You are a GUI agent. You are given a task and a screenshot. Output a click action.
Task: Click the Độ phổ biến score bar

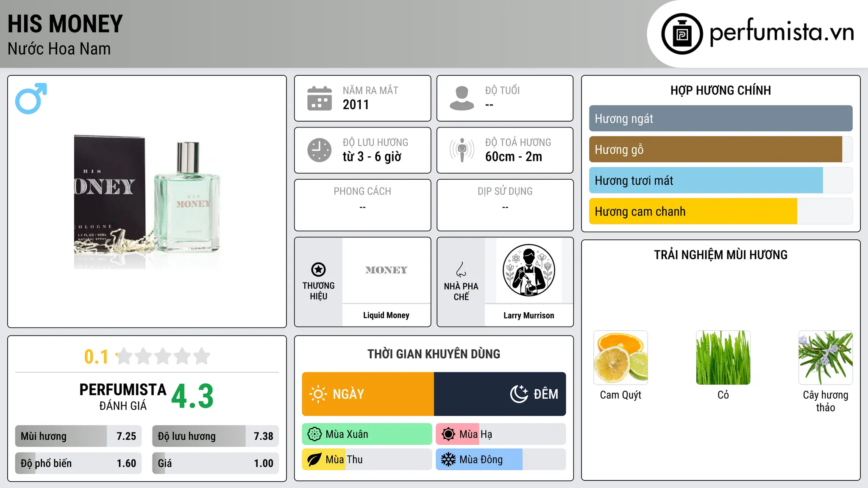78,463
